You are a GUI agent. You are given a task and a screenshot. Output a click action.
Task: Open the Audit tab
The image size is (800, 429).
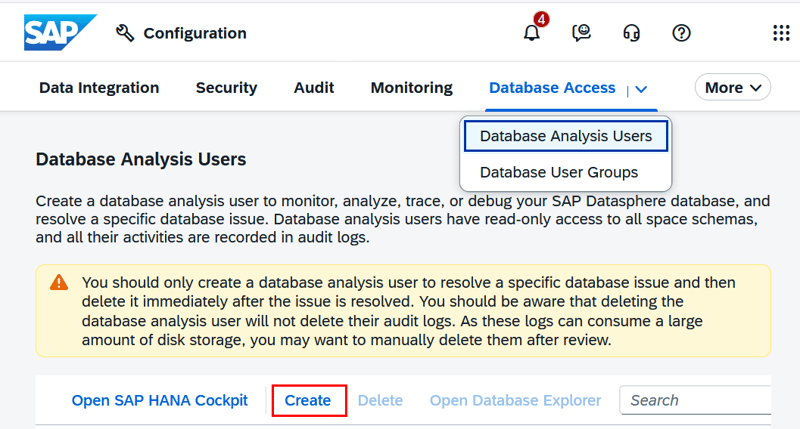point(314,88)
